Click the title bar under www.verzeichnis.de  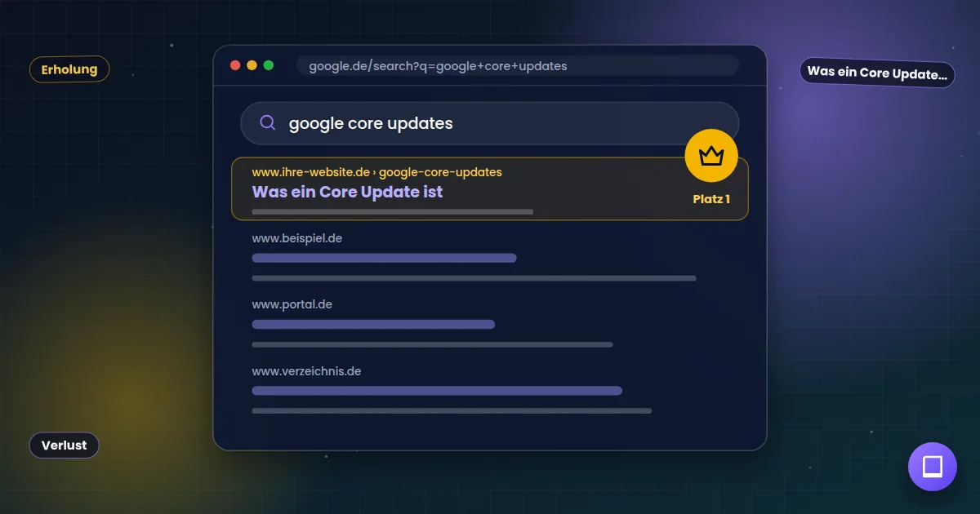pos(437,391)
